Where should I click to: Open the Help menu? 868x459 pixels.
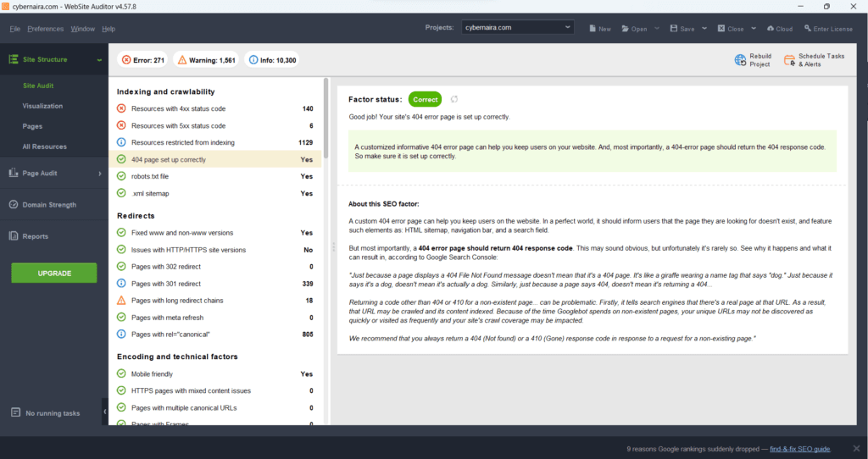coord(108,29)
